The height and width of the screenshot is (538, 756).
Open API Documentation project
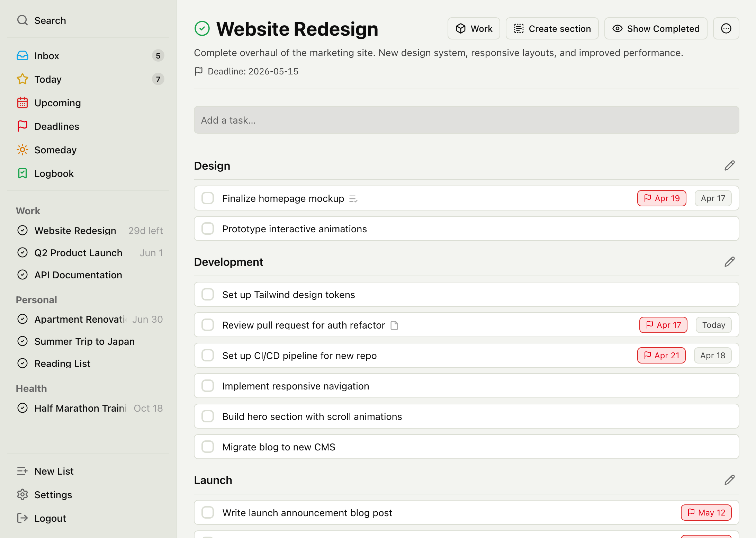coord(89,275)
